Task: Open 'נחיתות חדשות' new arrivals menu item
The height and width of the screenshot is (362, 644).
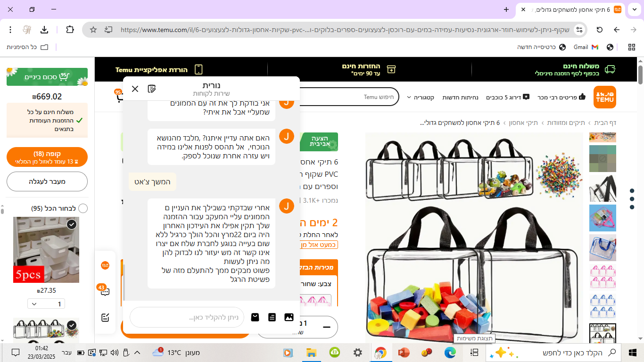Action: [460, 97]
